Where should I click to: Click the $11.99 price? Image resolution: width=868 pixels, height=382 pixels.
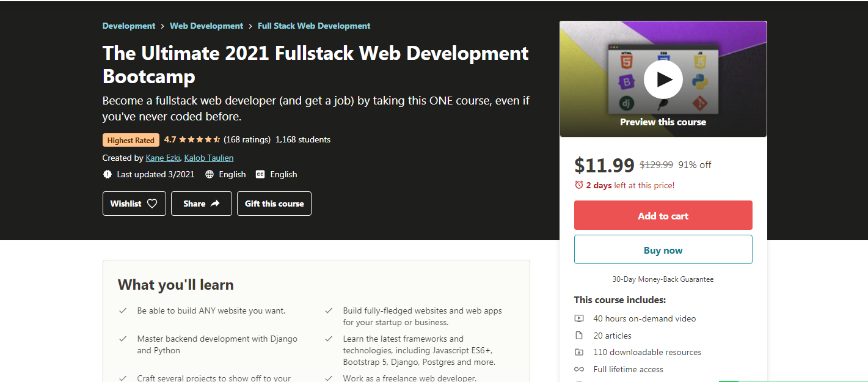604,165
